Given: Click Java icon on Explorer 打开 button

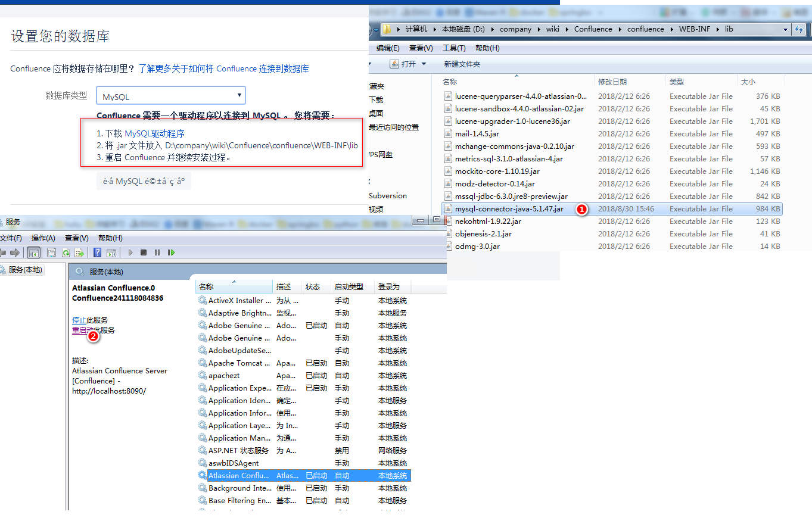Looking at the screenshot, I should tap(394, 64).
